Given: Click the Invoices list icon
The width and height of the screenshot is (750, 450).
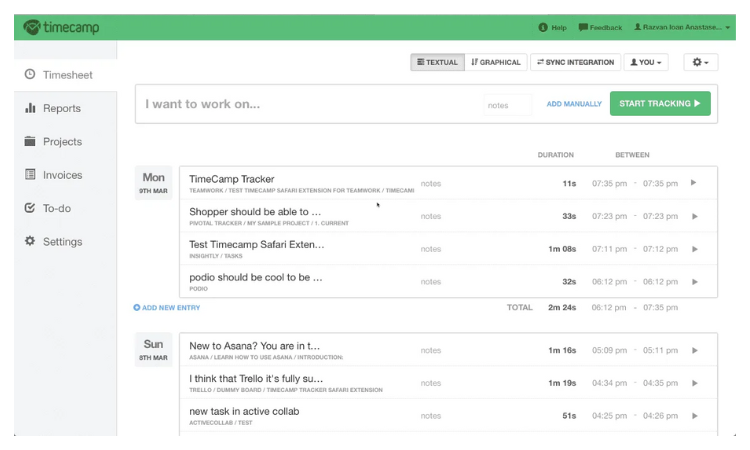Looking at the screenshot, I should (x=30, y=174).
